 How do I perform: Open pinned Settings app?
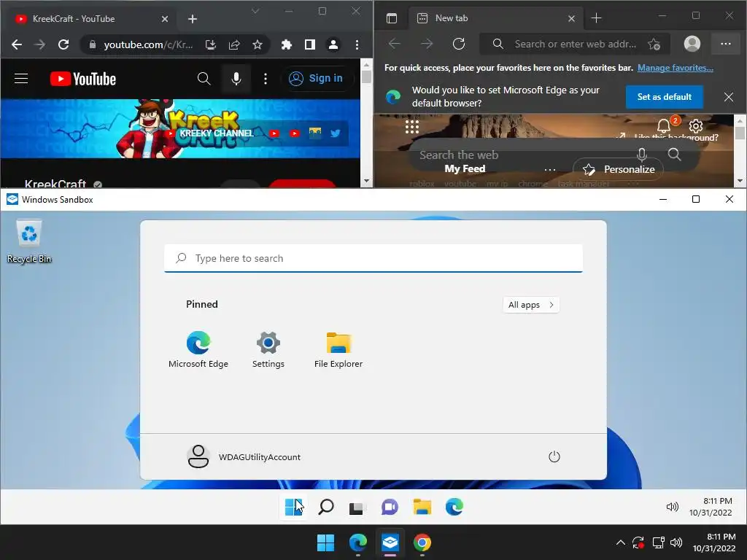tap(268, 350)
